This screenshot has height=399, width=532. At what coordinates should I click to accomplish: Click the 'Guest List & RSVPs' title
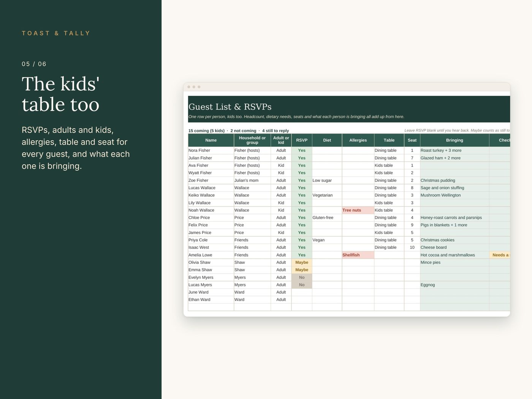tap(230, 107)
